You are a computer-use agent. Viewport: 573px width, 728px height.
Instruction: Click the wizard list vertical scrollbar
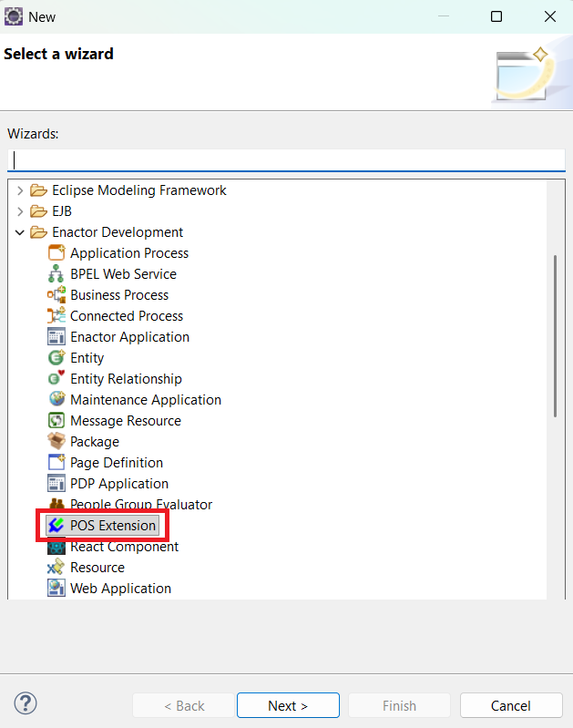pos(556,337)
